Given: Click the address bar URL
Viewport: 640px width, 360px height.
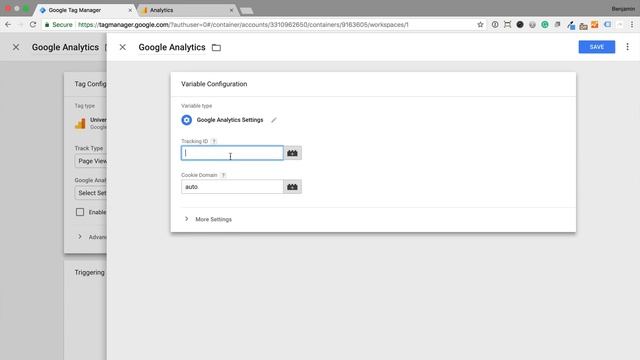Looking at the screenshot, I should 243,25.
